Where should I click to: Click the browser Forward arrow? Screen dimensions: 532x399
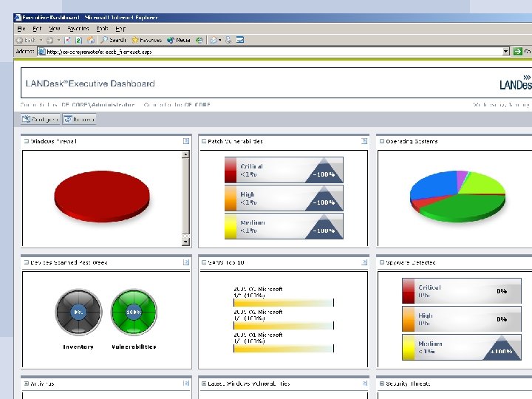pyautogui.click(x=50, y=40)
